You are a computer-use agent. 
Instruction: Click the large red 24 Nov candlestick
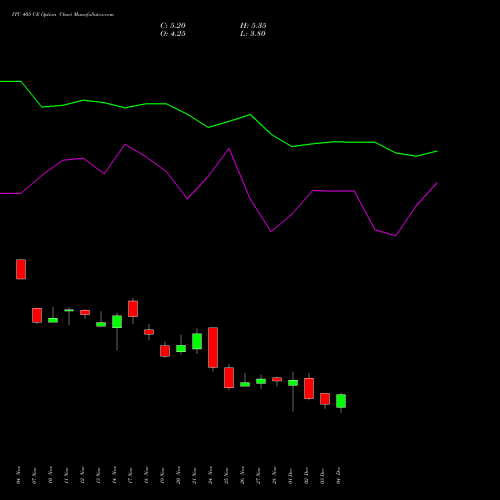[213, 348]
